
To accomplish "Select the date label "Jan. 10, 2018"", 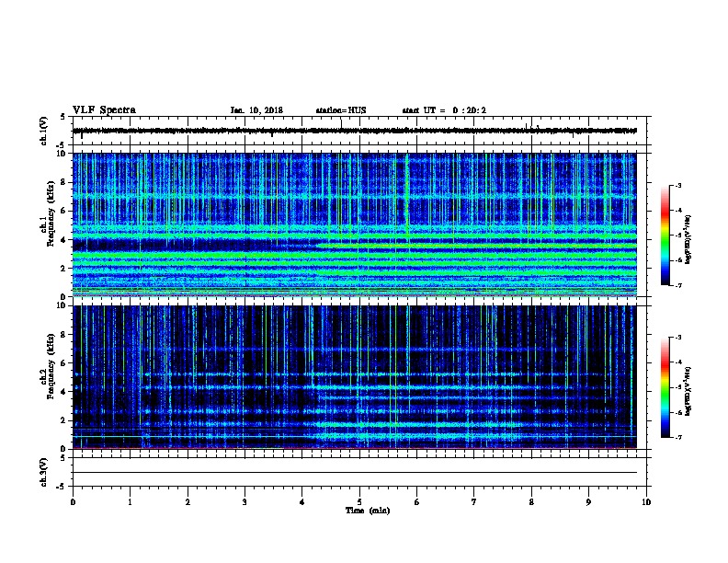I will coord(256,110).
